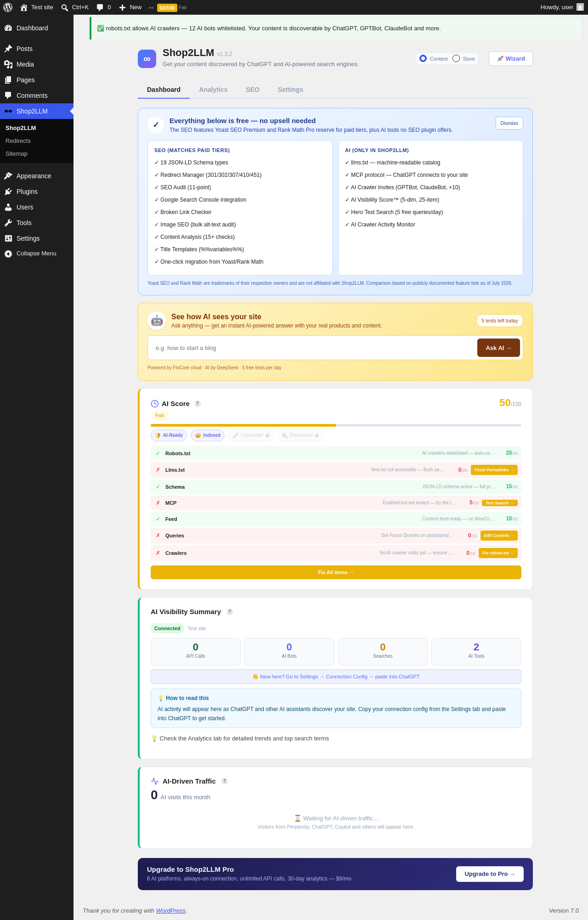Dismiss the free features notice
This screenshot has height=920, width=588.
coord(509,123)
